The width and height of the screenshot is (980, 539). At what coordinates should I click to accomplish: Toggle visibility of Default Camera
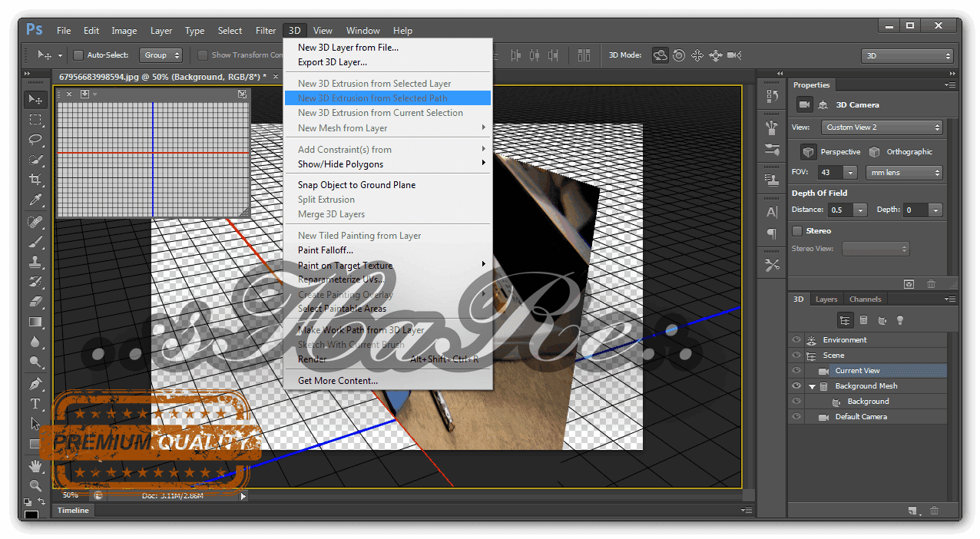coord(796,417)
